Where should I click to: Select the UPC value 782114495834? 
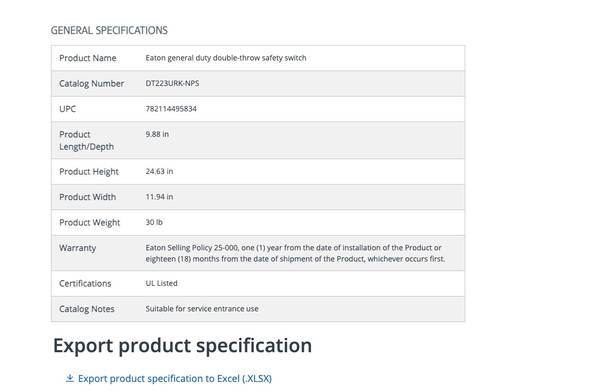[x=171, y=109]
